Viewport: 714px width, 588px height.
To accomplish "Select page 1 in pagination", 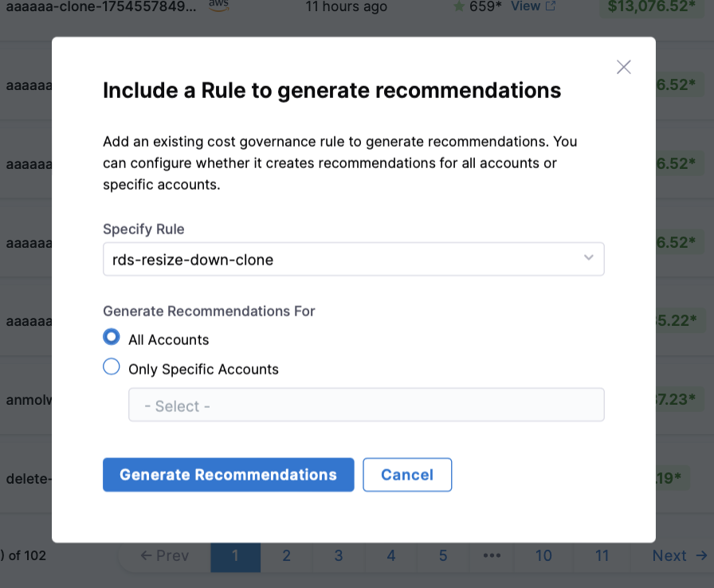I will pyautogui.click(x=235, y=555).
